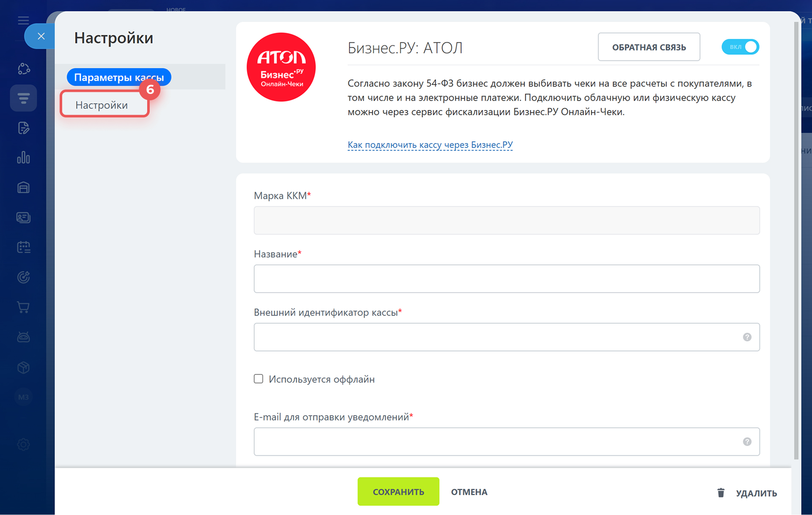Click the gear settings icon in sidebar
This screenshot has height=515, width=812.
tap(23, 444)
